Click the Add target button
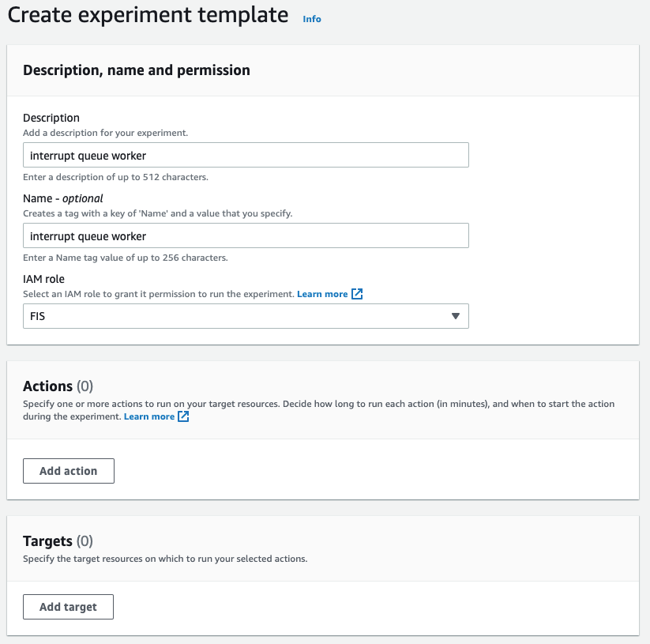Screen dimensions: 650x644 pyautogui.click(x=68, y=606)
